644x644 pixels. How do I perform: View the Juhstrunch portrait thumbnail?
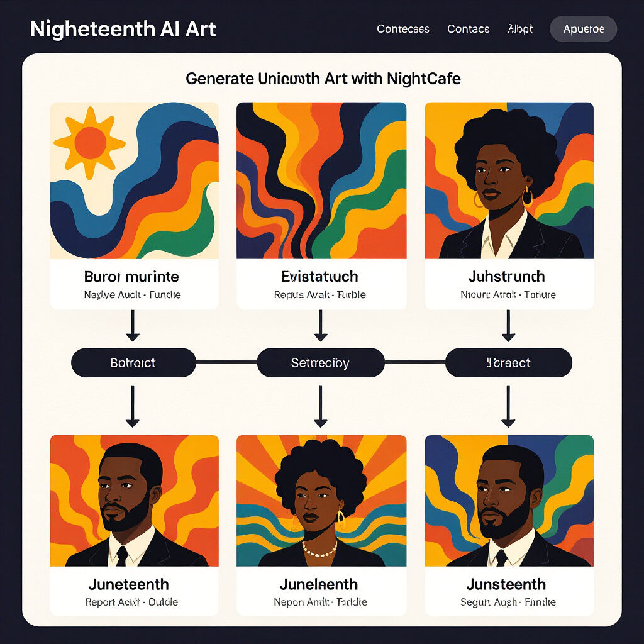[x=509, y=180]
